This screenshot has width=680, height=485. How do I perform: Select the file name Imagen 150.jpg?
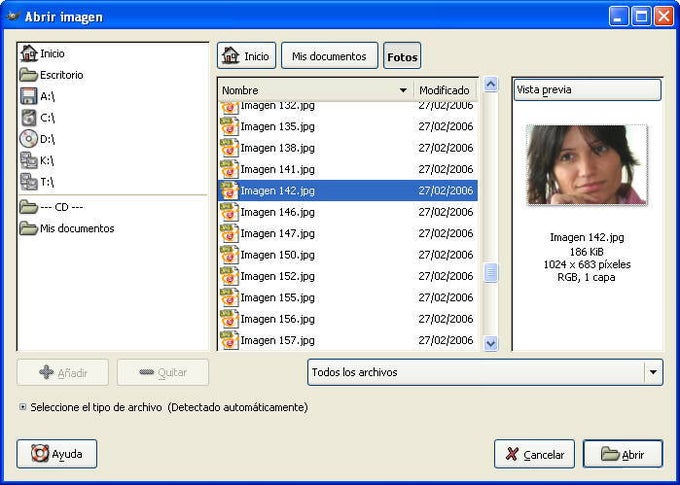pyautogui.click(x=278, y=255)
